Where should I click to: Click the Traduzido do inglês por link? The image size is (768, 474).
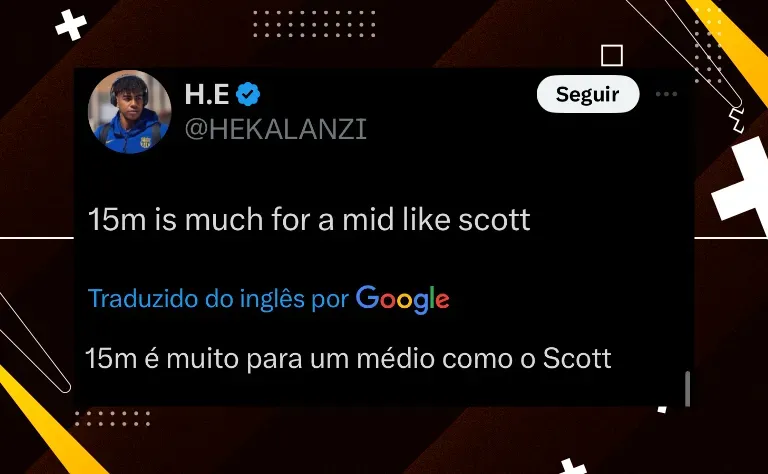[x=218, y=298]
